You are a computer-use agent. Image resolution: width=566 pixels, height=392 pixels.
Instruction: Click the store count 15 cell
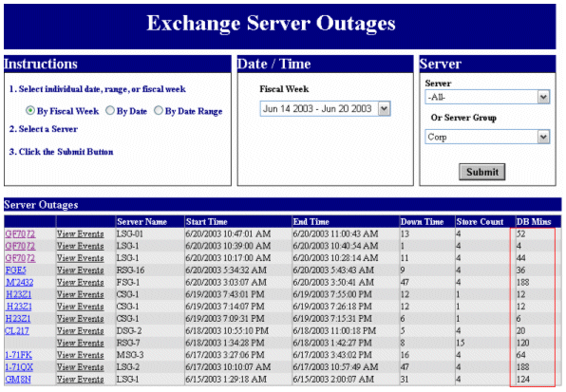pyautogui.click(x=461, y=343)
